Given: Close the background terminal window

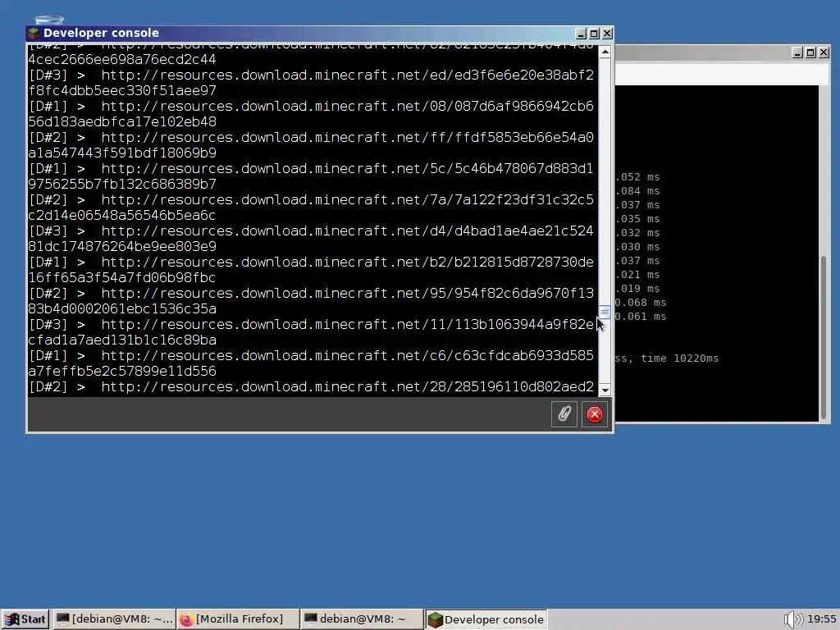Looking at the screenshot, I should tap(824, 52).
